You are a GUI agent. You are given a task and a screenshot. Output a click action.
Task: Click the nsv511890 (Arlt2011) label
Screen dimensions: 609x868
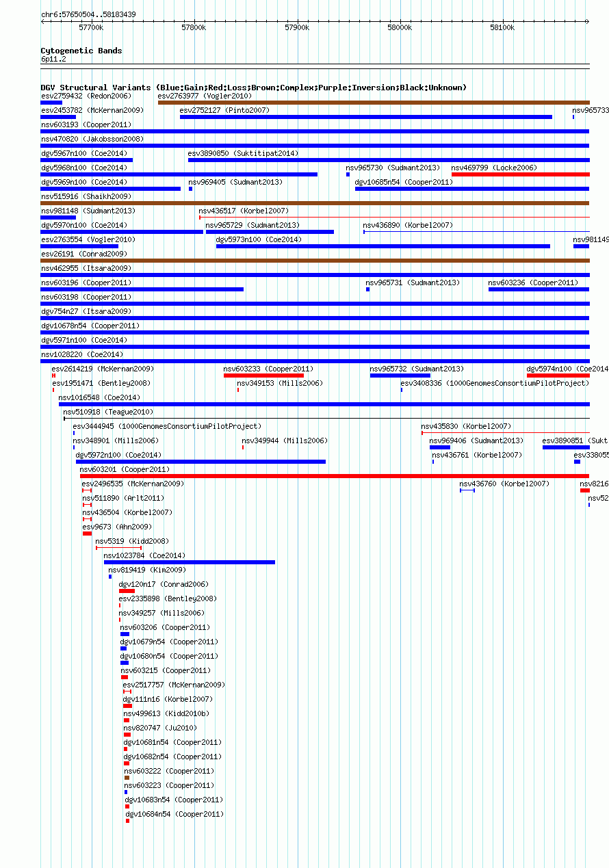(x=123, y=498)
